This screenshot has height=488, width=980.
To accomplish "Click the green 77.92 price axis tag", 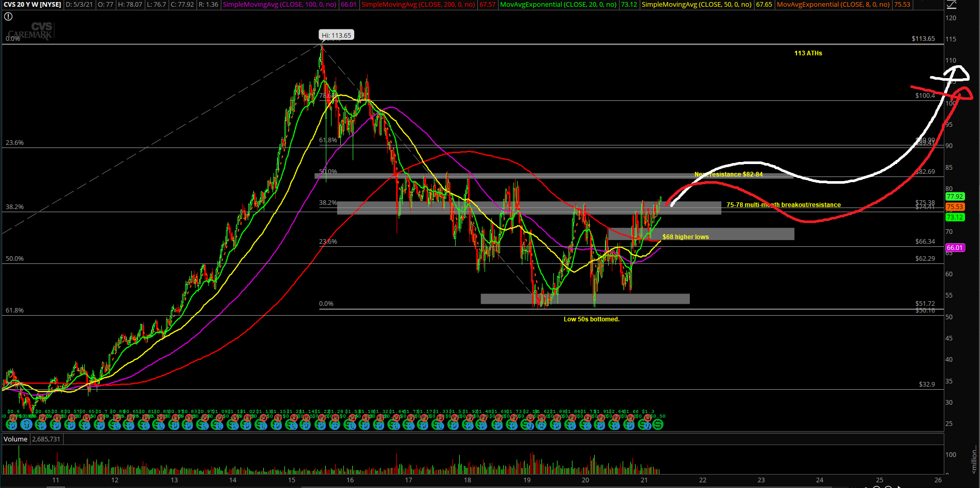I will pyautogui.click(x=955, y=197).
